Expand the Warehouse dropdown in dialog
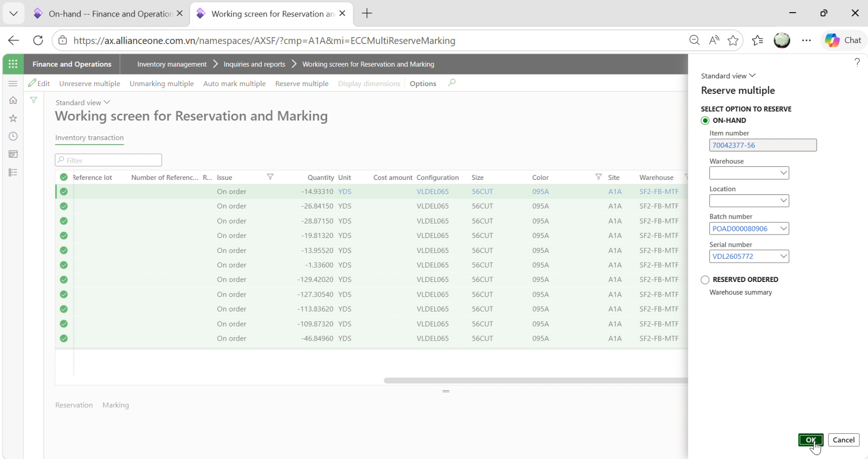The width and height of the screenshot is (868, 459). [x=783, y=173]
